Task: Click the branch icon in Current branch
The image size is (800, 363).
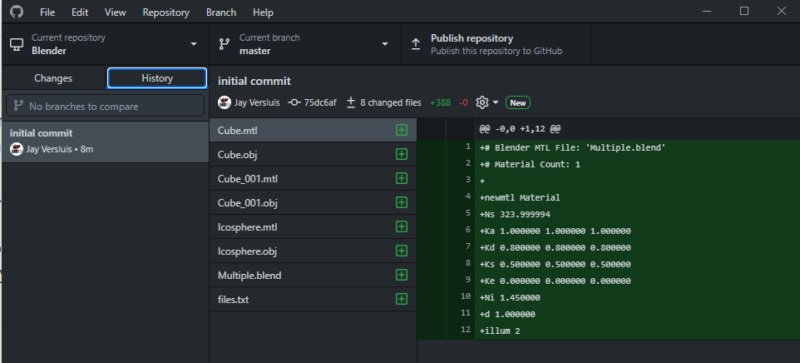Action: tap(224, 44)
